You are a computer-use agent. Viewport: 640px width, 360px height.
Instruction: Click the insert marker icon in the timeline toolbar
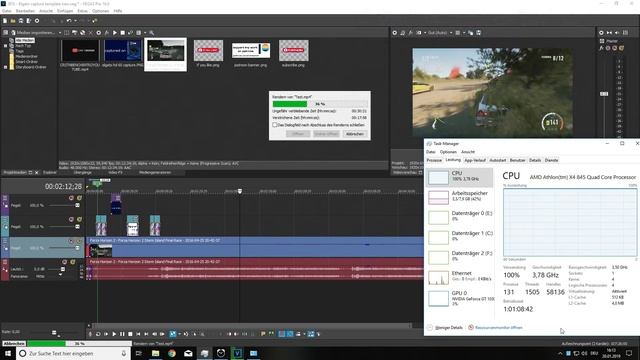pyautogui.click(x=263, y=334)
